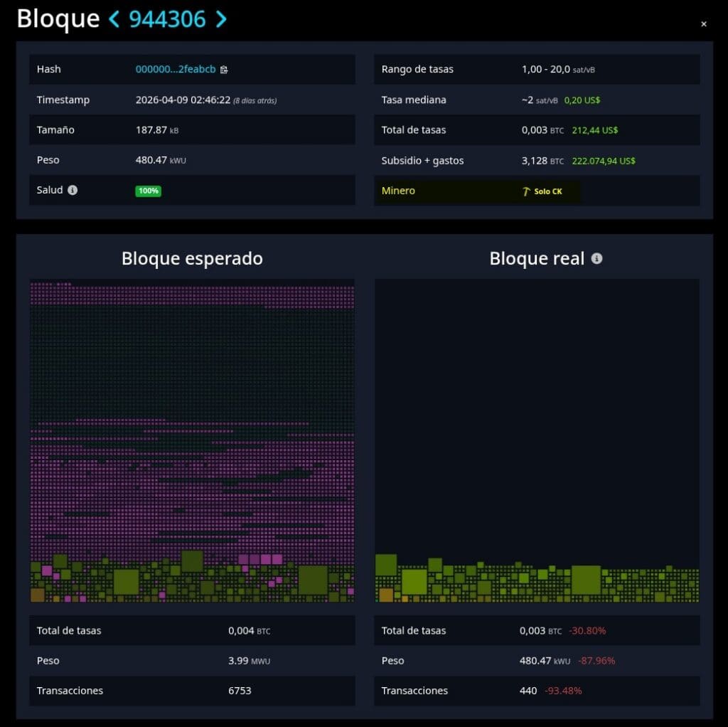Click the widest green square in Bloque real
Screen dimensions: 728x727
coord(586,580)
